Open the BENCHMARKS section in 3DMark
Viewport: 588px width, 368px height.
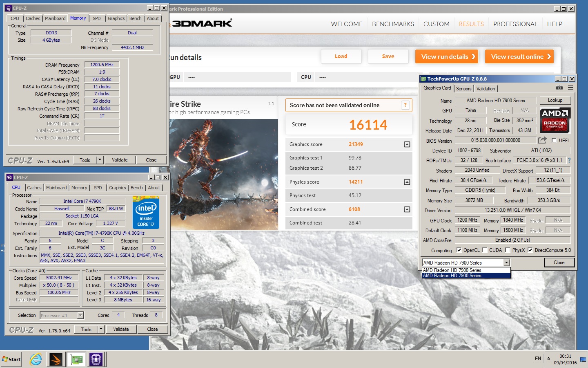[x=393, y=24]
